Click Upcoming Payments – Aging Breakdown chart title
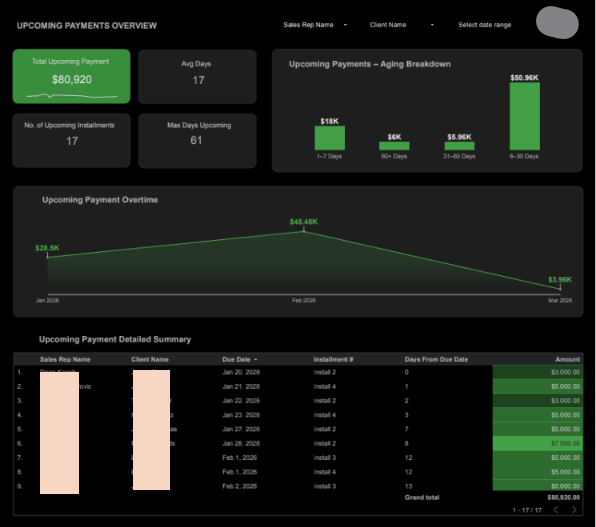Image resolution: width=596 pixels, height=527 pixels. click(x=370, y=64)
